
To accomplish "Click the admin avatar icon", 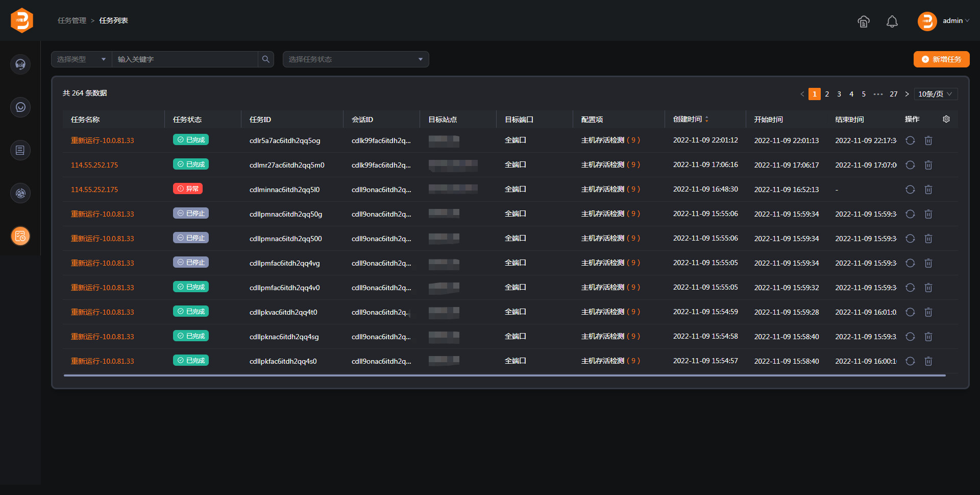I will pos(927,21).
